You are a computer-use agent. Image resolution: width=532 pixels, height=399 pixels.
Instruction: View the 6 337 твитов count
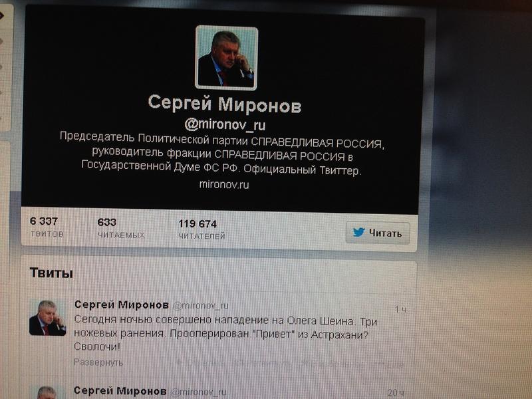click(47, 227)
